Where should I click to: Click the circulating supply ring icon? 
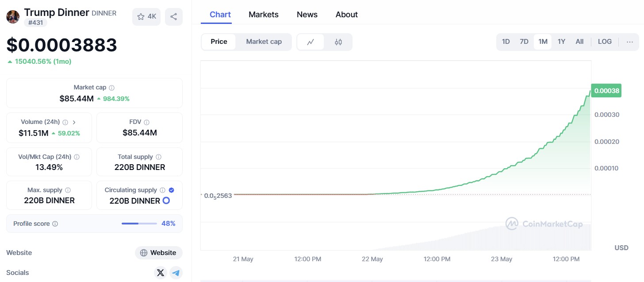(x=166, y=201)
